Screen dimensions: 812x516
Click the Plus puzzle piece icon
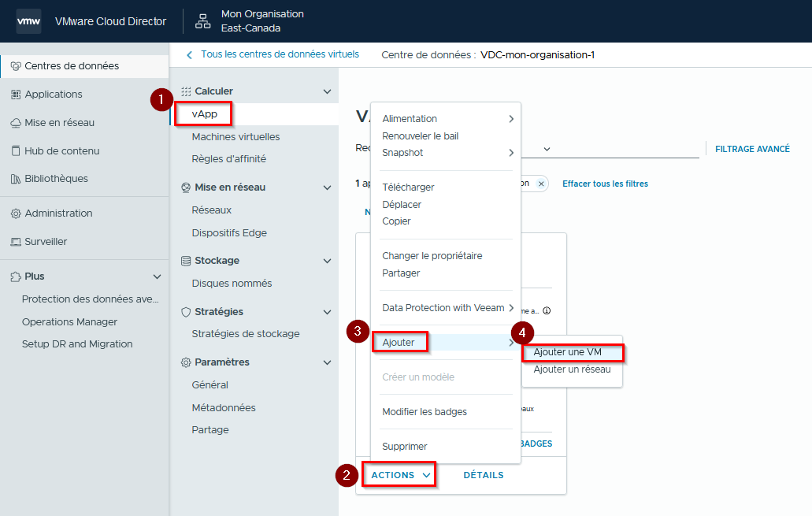click(16, 277)
